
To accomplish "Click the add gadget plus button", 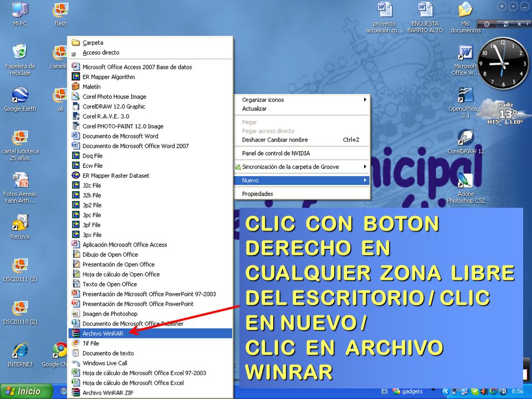I will point(502,6).
